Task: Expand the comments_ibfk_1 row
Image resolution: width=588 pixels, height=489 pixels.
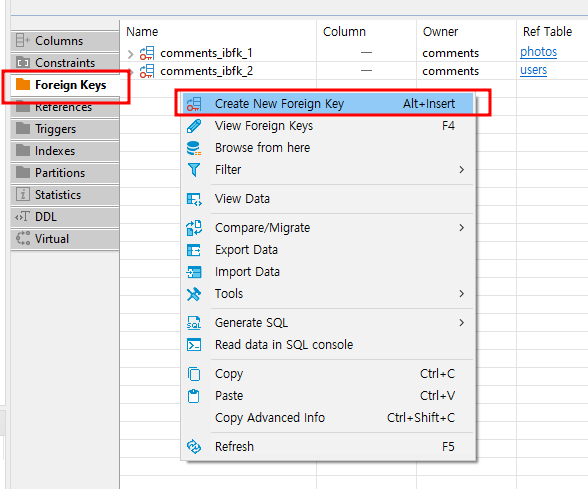Action: [130, 54]
